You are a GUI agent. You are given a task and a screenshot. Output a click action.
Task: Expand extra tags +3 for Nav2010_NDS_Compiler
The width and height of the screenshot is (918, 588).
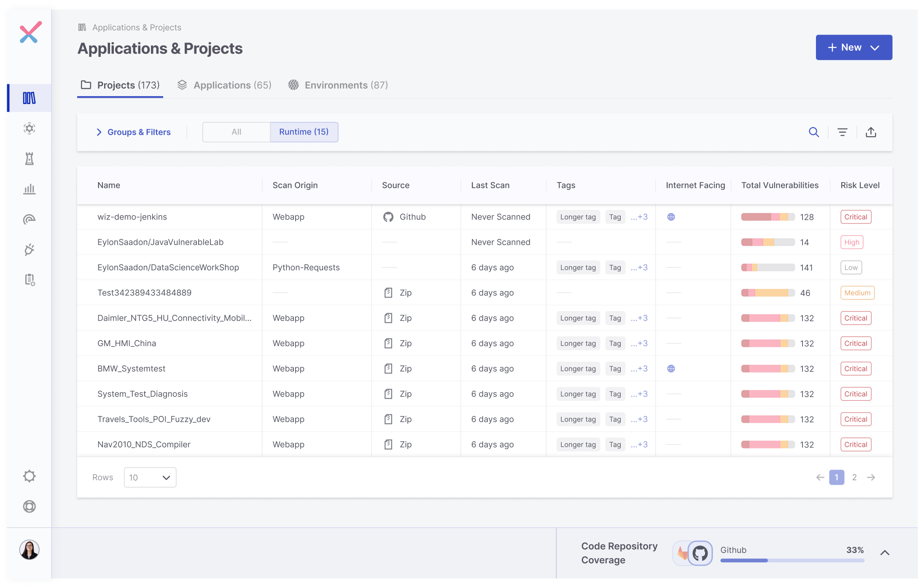[x=639, y=445]
